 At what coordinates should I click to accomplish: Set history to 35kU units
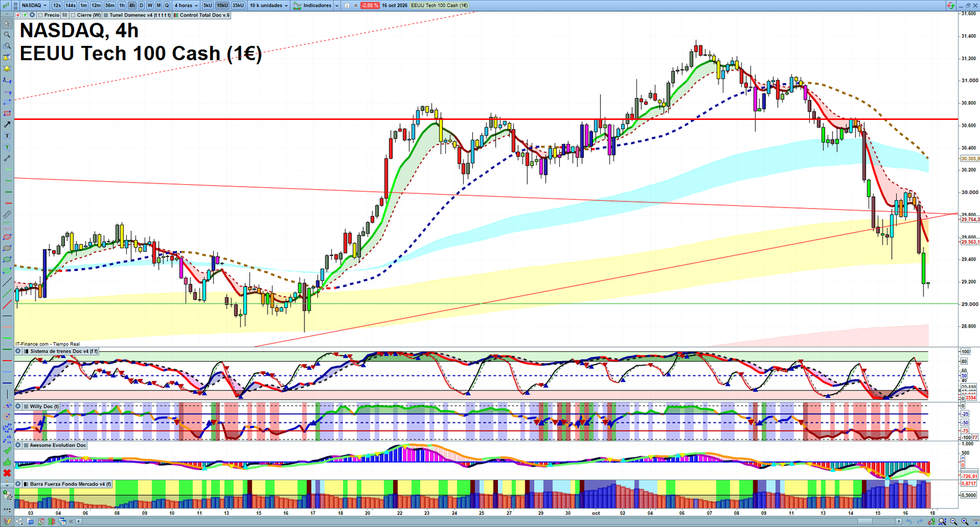[x=238, y=6]
